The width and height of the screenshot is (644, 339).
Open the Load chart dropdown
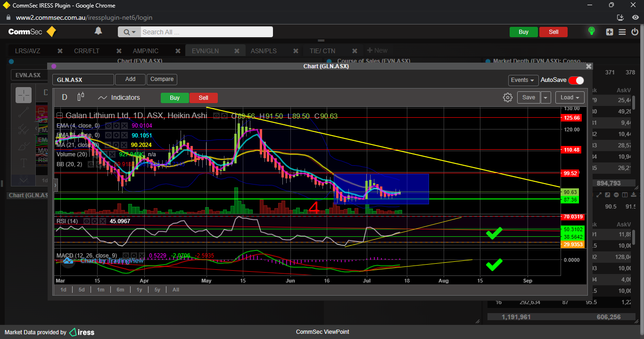pyautogui.click(x=570, y=97)
